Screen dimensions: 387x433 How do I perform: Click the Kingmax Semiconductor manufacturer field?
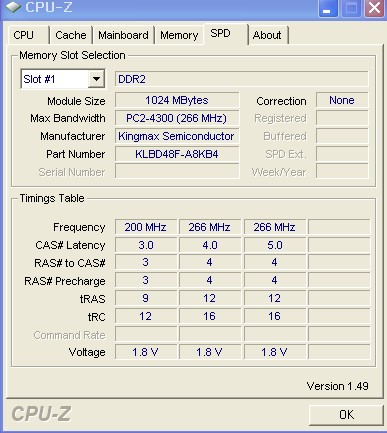tap(177, 136)
